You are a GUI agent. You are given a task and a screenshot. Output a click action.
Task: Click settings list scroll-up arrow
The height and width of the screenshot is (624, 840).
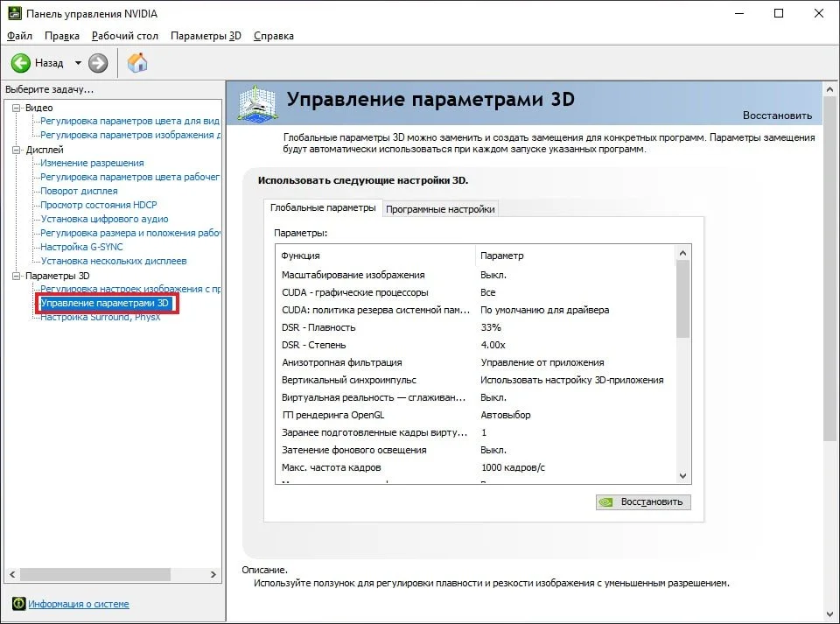click(x=682, y=253)
